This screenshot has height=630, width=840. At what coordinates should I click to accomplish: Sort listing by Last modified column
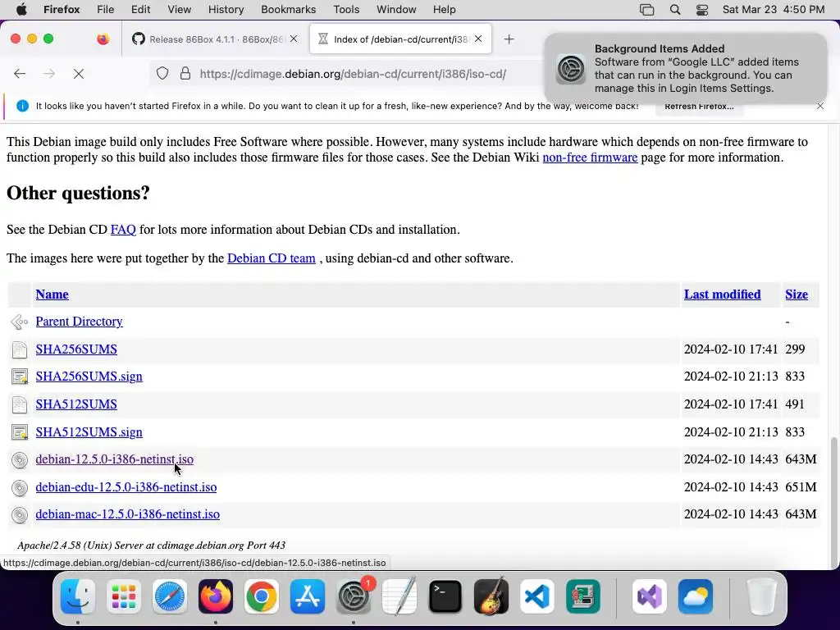coord(722,294)
